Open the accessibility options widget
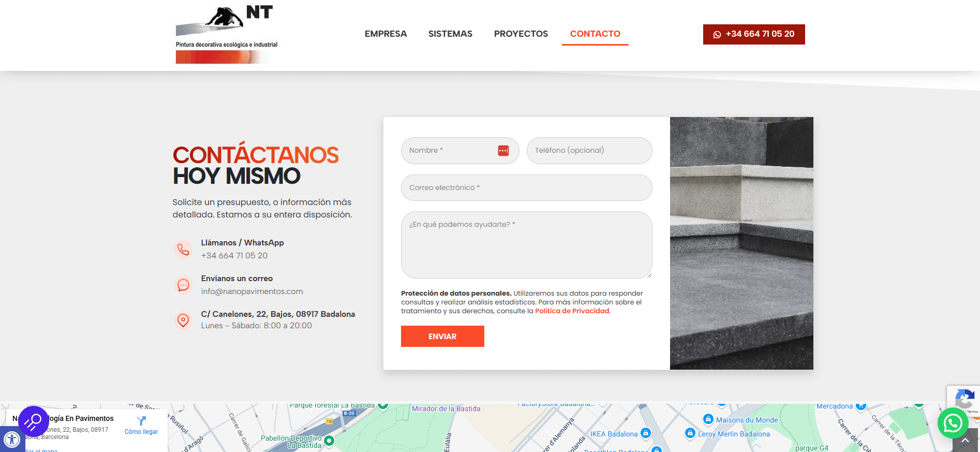This screenshot has width=980, height=452. (11, 440)
